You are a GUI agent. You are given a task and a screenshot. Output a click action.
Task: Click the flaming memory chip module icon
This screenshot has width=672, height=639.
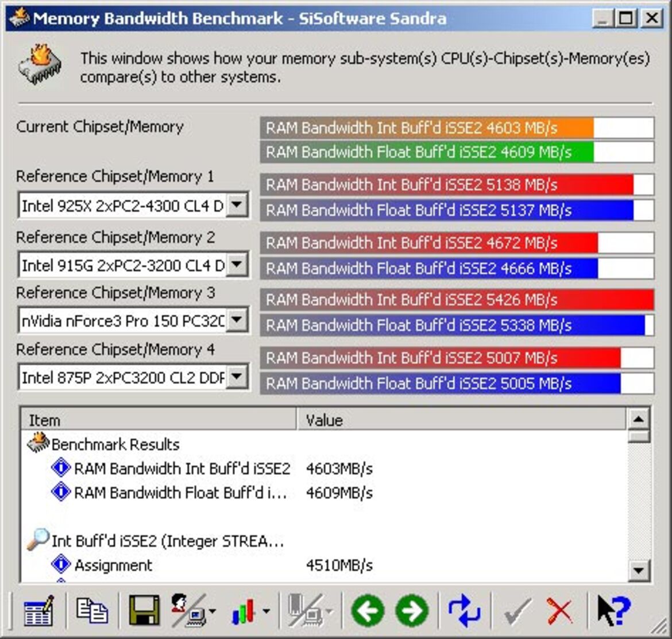point(40,65)
